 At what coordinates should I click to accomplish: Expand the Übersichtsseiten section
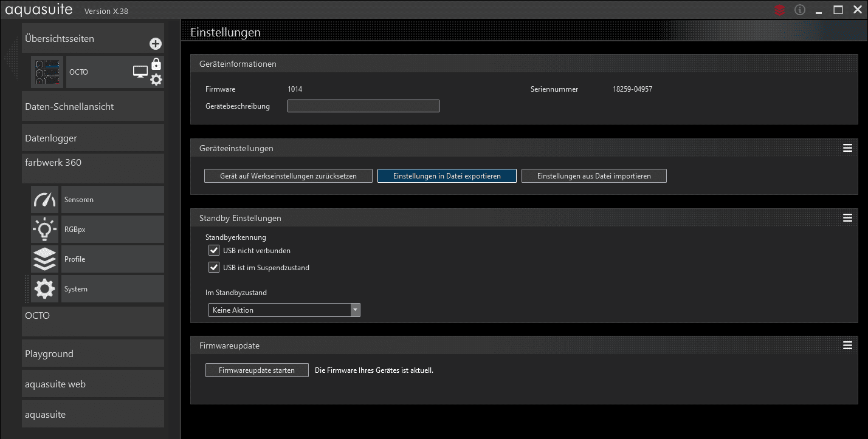(93, 39)
